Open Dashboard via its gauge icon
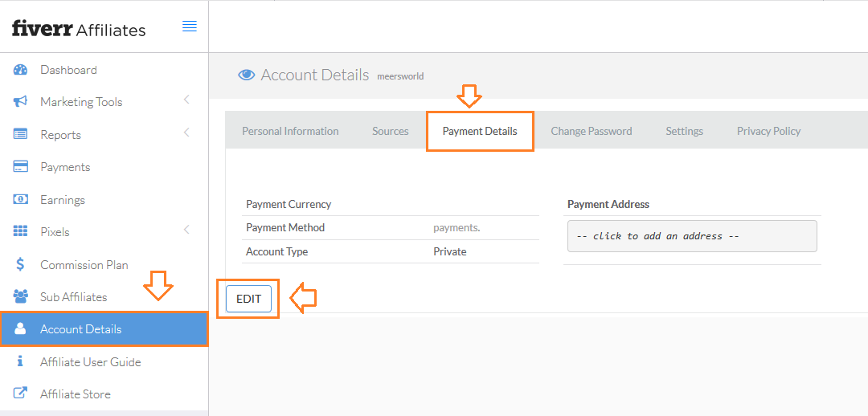The height and width of the screenshot is (416, 868). pos(20,70)
